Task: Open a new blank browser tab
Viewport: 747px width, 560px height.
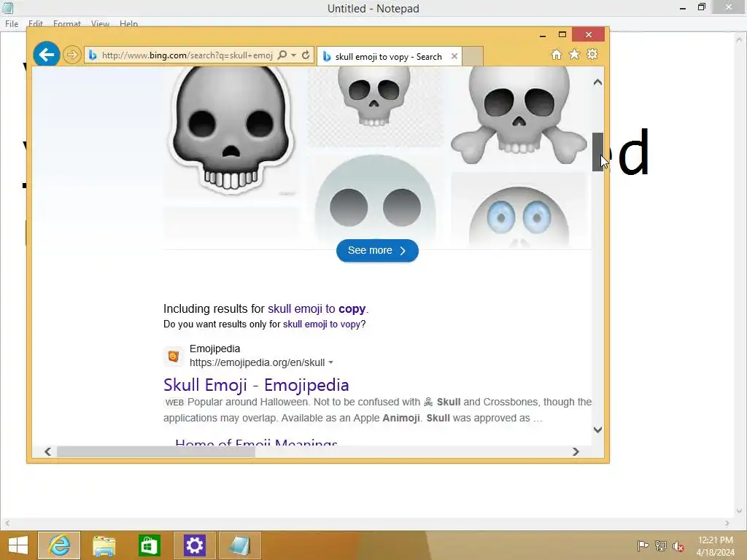Action: 473,55
